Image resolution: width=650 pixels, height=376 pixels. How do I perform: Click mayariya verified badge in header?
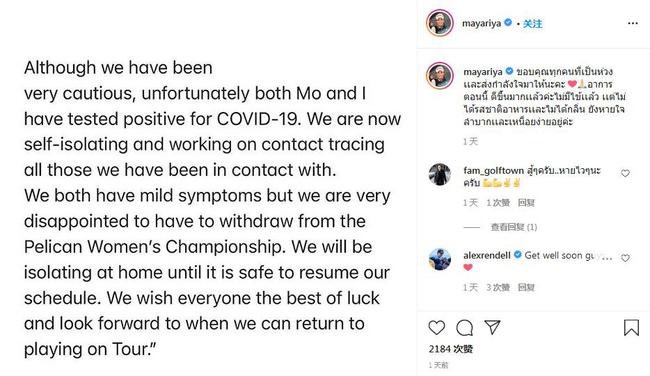pyautogui.click(x=508, y=23)
